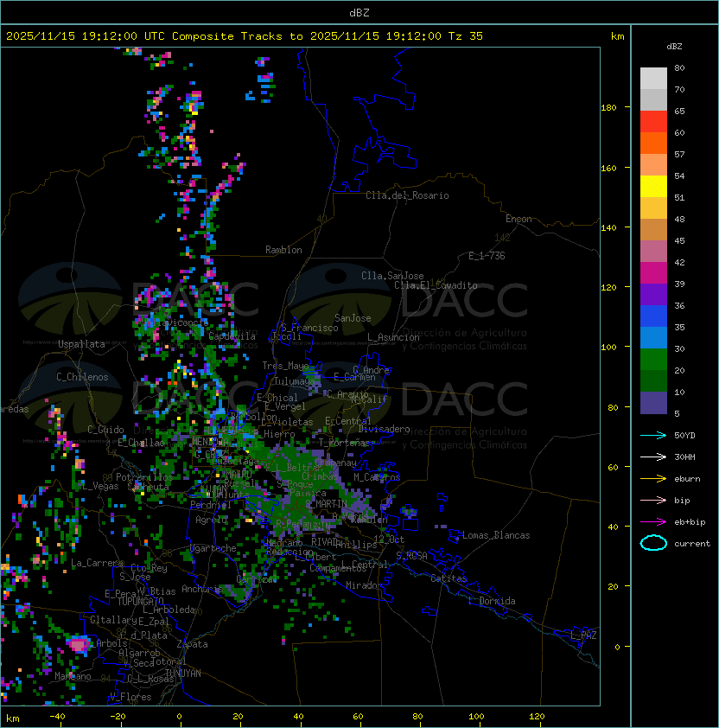Click the purple dBZ legend swatch
This screenshot has width=719, height=728.
tap(653, 294)
